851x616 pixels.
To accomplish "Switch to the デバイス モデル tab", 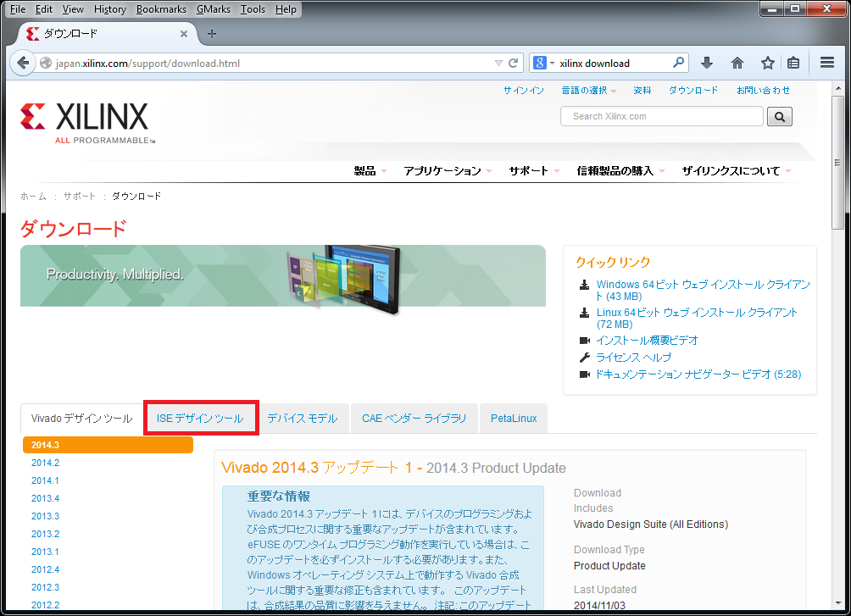I will click(x=303, y=419).
